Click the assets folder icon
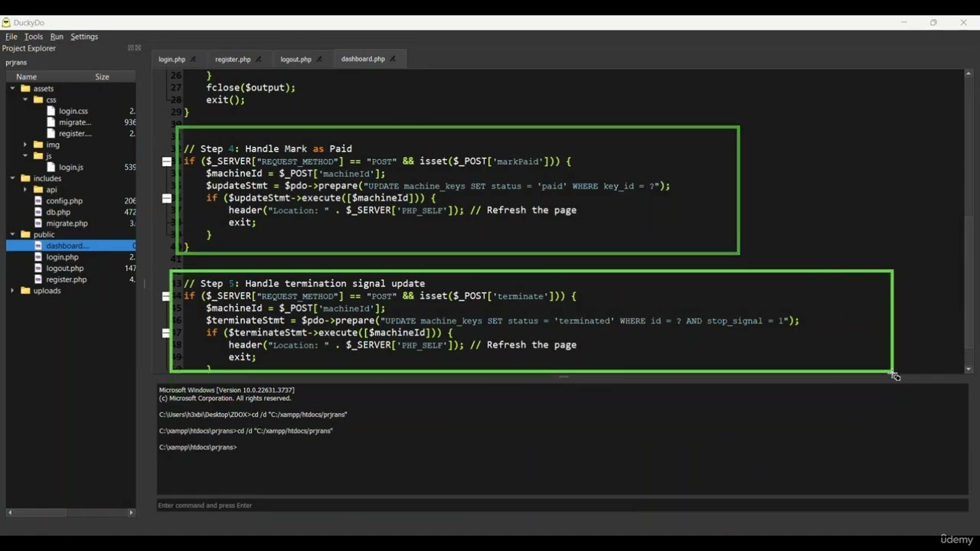 [x=25, y=89]
